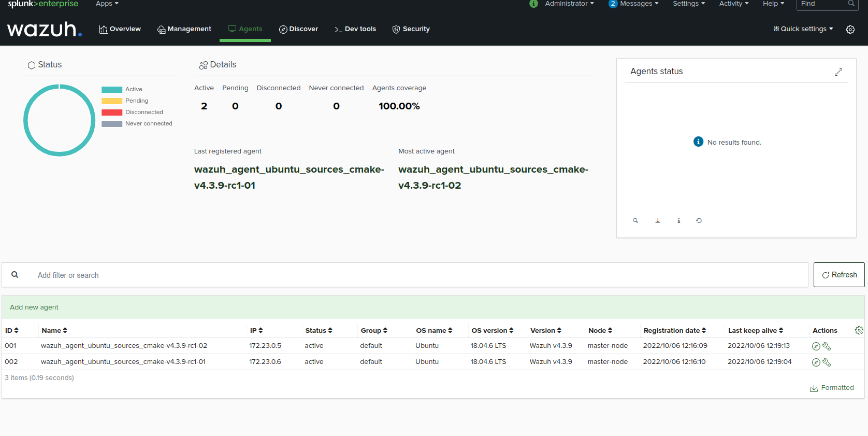Click the download icon in Agents status panel
Image resolution: width=868 pixels, height=436 pixels.
coord(658,221)
